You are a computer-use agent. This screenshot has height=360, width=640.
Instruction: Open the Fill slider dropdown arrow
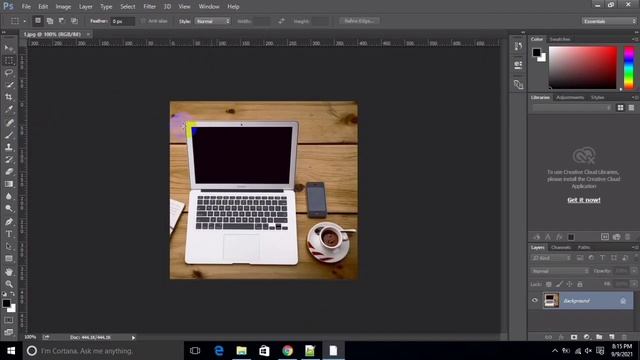point(634,284)
